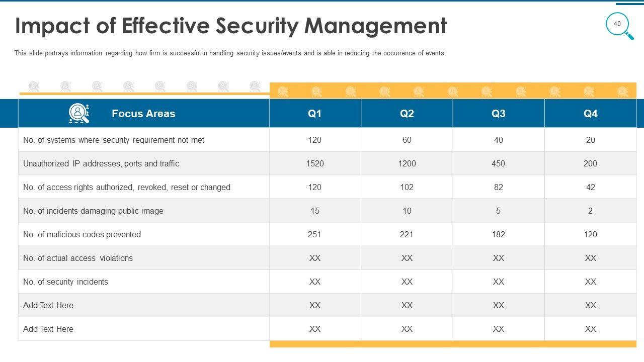Click the orange bar beneath the table
The image size is (644, 362).
click(453, 344)
